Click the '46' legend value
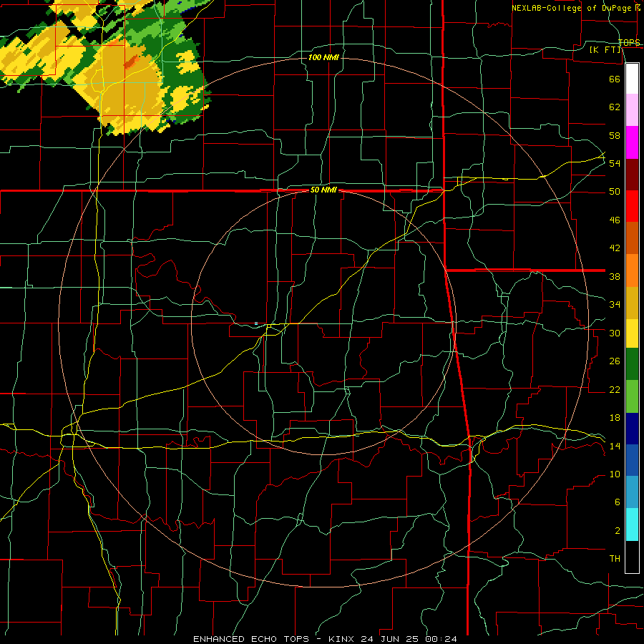644x644 pixels. point(615,220)
